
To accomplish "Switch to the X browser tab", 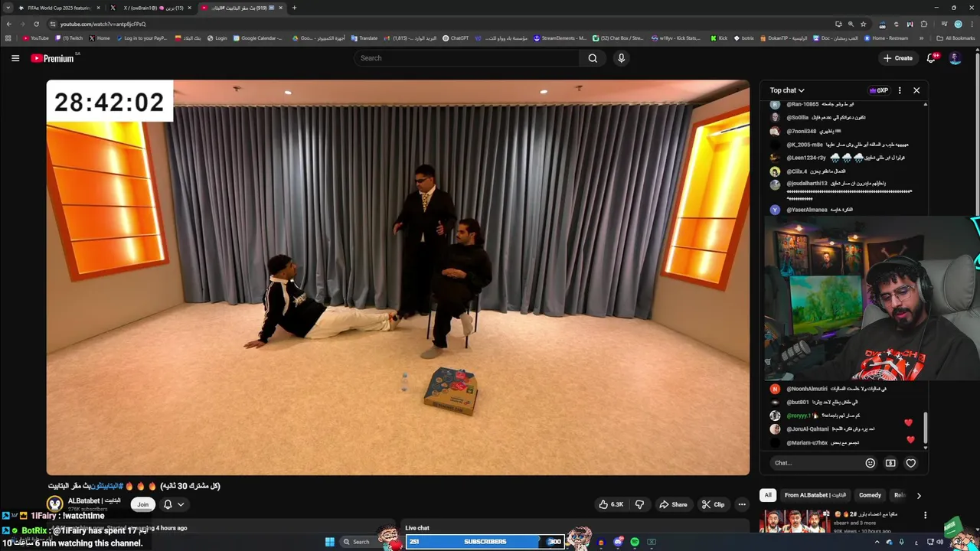I will [151, 8].
